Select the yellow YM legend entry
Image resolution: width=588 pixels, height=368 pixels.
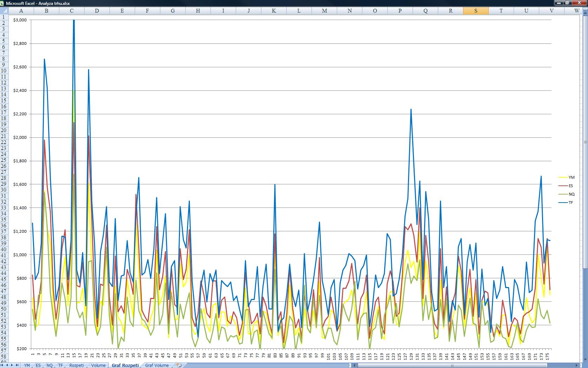pyautogui.click(x=567, y=177)
